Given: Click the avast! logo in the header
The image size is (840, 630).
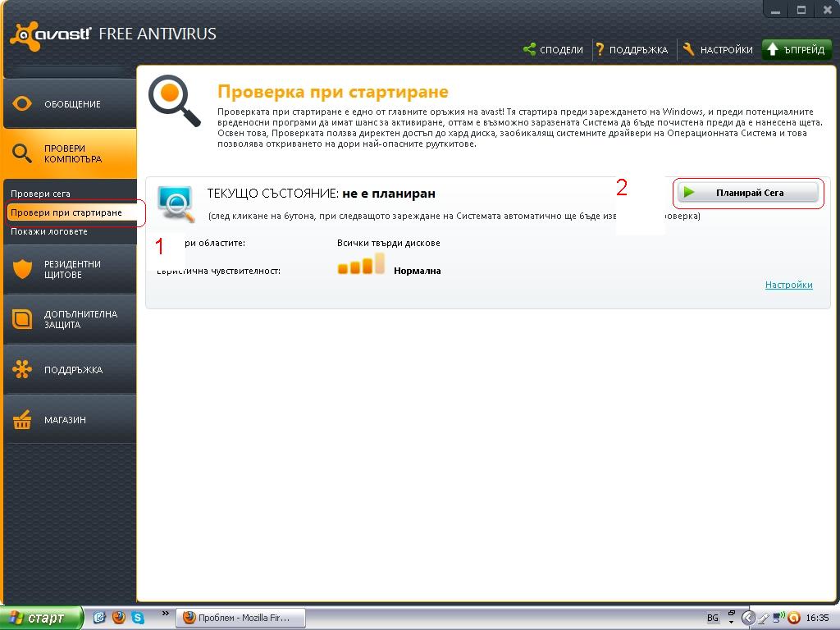Looking at the screenshot, I should (51, 35).
